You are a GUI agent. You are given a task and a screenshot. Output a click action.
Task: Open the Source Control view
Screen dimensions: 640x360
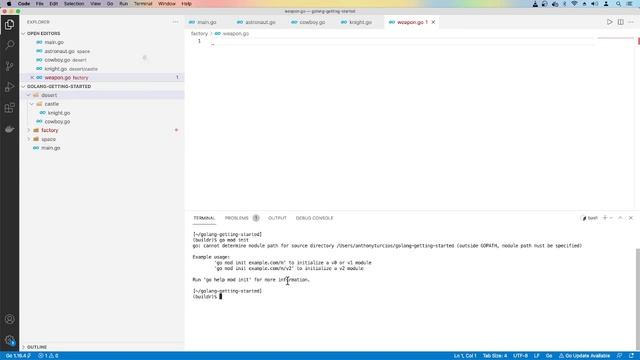(x=9, y=66)
